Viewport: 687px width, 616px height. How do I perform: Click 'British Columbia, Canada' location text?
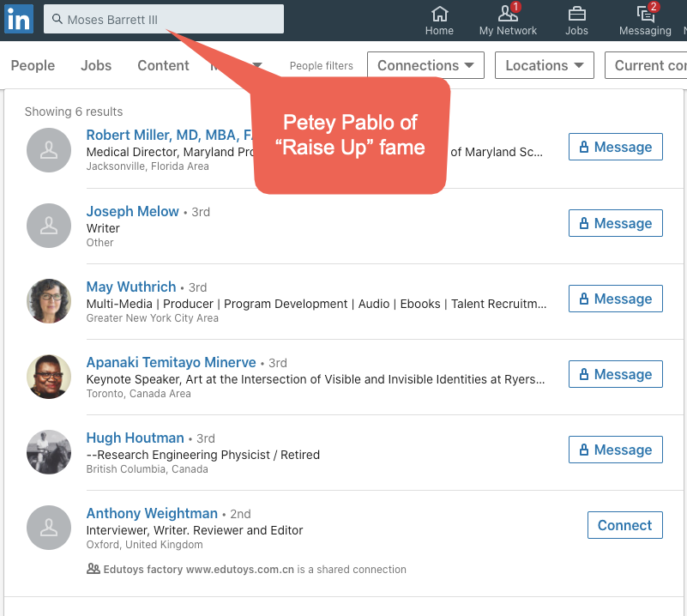pos(148,469)
